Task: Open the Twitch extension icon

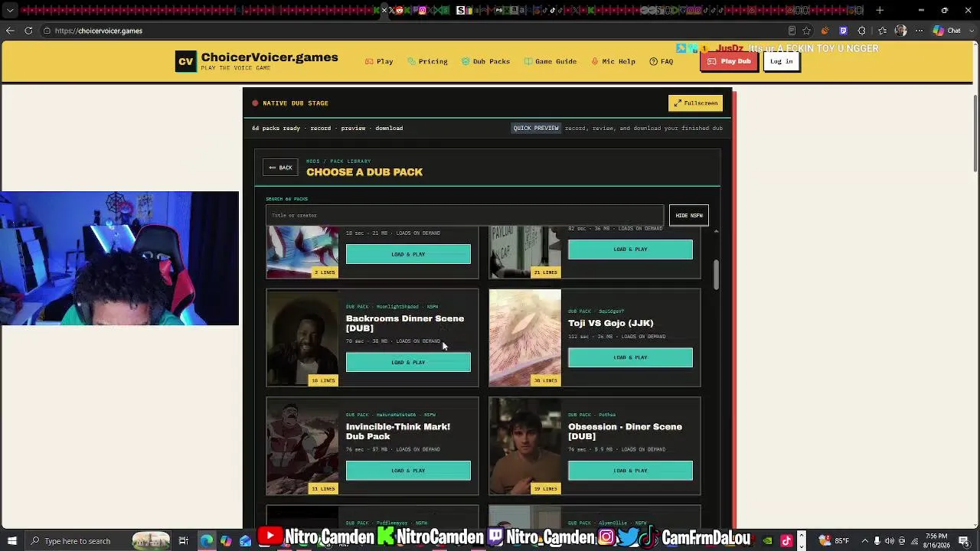Action: (843, 31)
